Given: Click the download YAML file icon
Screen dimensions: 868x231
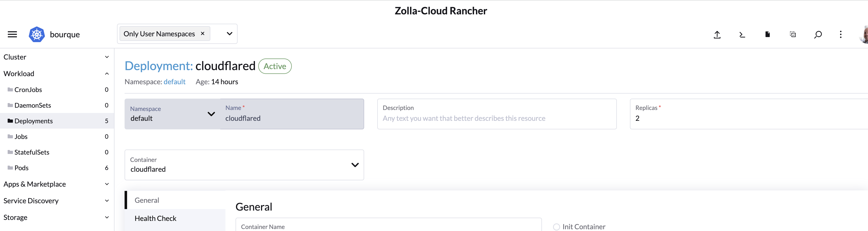Looking at the screenshot, I should (x=767, y=34).
